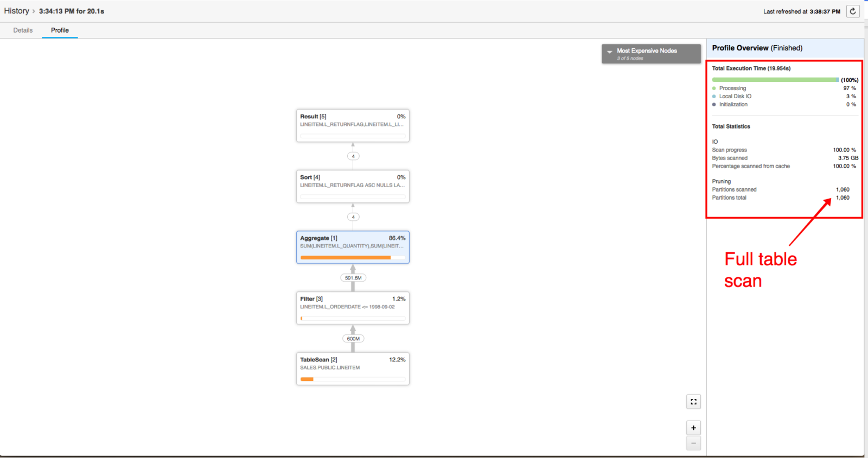Zoom in with the plus button
The image size is (868, 458).
pyautogui.click(x=693, y=428)
